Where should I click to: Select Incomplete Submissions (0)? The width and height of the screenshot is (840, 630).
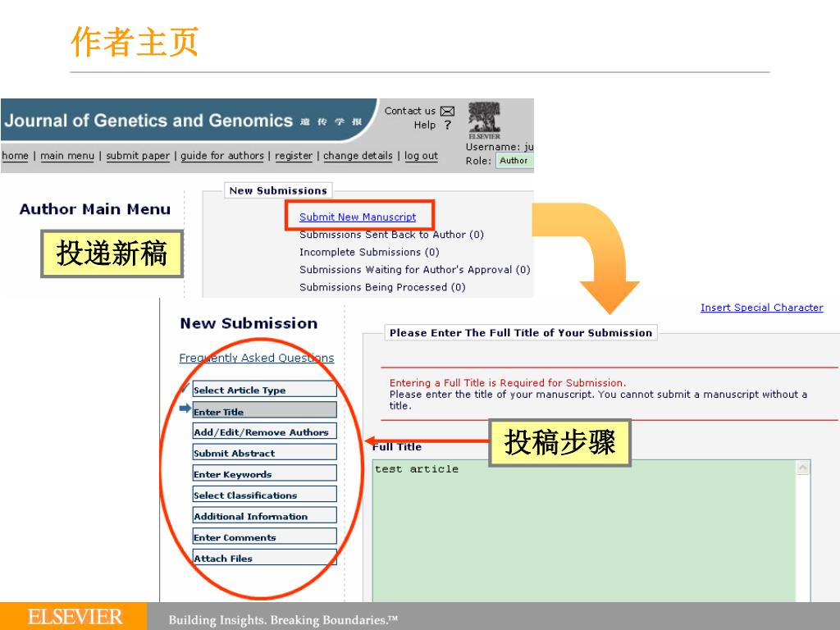click(x=369, y=253)
